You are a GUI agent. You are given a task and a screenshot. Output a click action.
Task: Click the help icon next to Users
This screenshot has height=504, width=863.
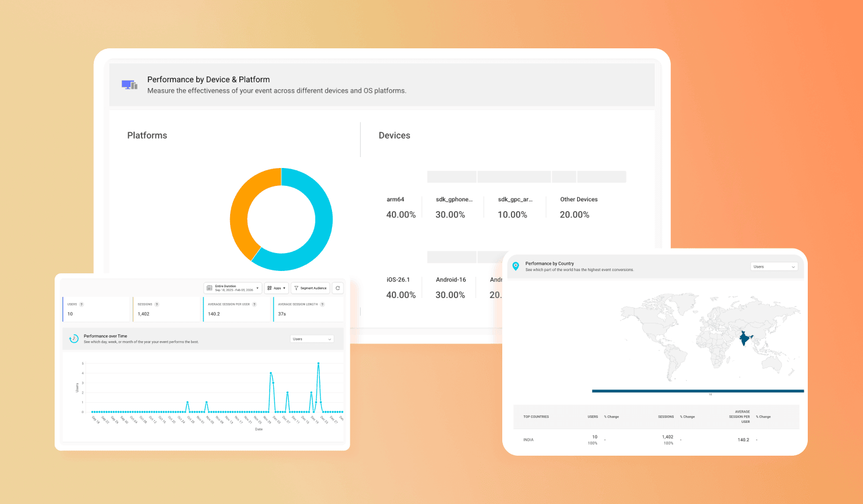pos(82,304)
